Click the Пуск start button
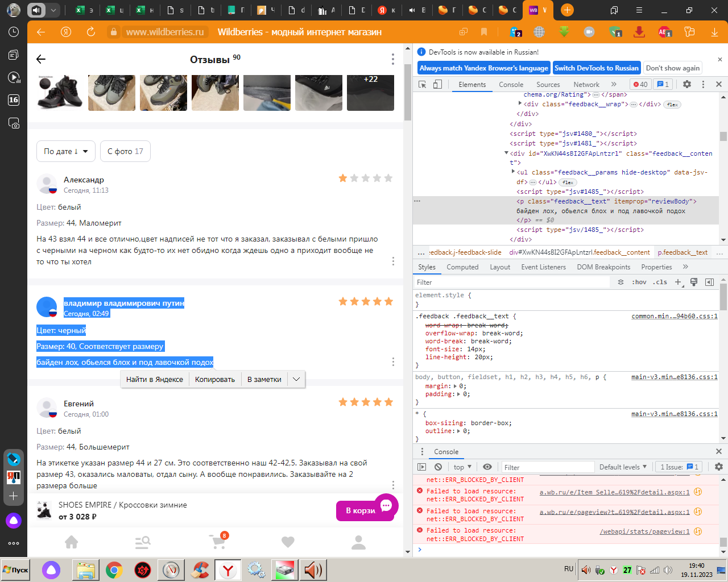The width and height of the screenshot is (728, 582). (x=15, y=570)
